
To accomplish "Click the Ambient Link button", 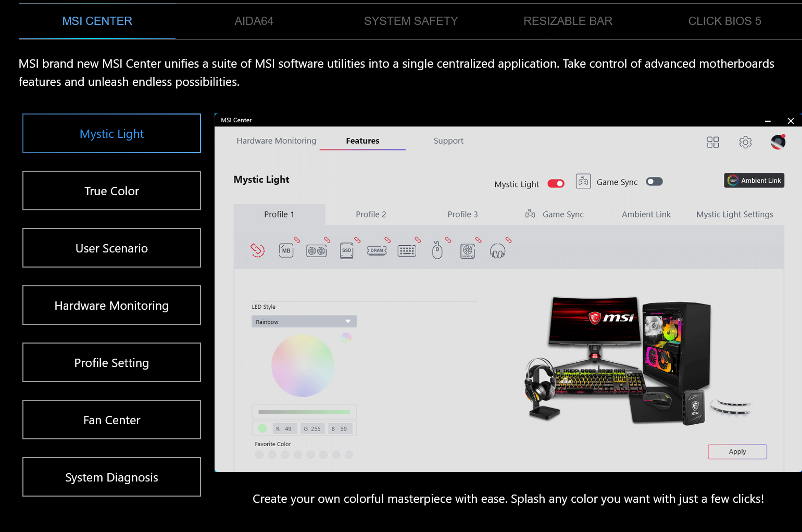I will (x=754, y=181).
